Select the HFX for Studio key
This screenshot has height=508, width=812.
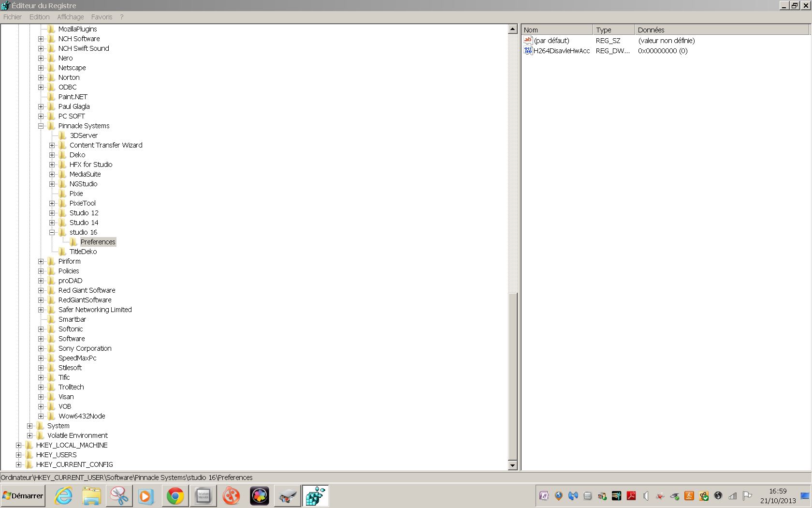pyautogui.click(x=91, y=164)
